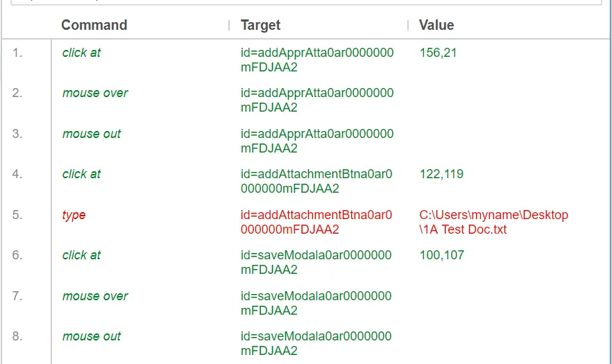
Task: Select the value 156,21 in row 1
Action: (438, 53)
